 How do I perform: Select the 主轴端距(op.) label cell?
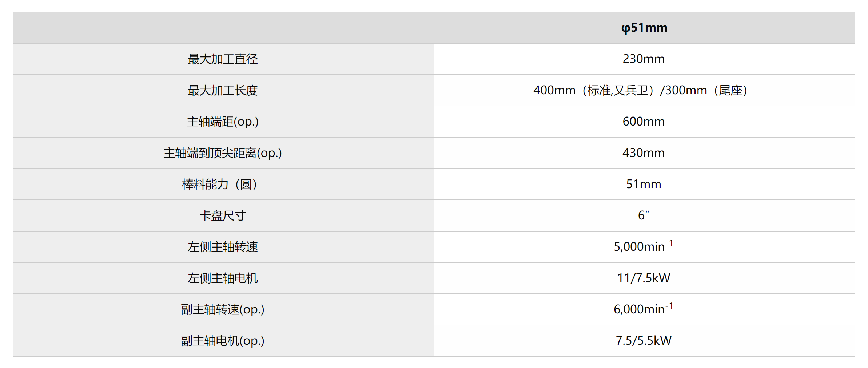[x=223, y=122]
